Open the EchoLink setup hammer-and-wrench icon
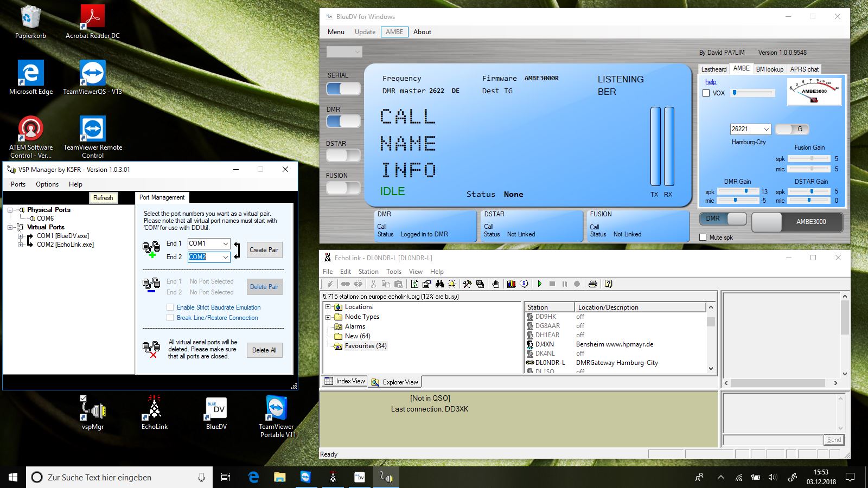Viewport: 868px width, 488px height. coord(467,284)
